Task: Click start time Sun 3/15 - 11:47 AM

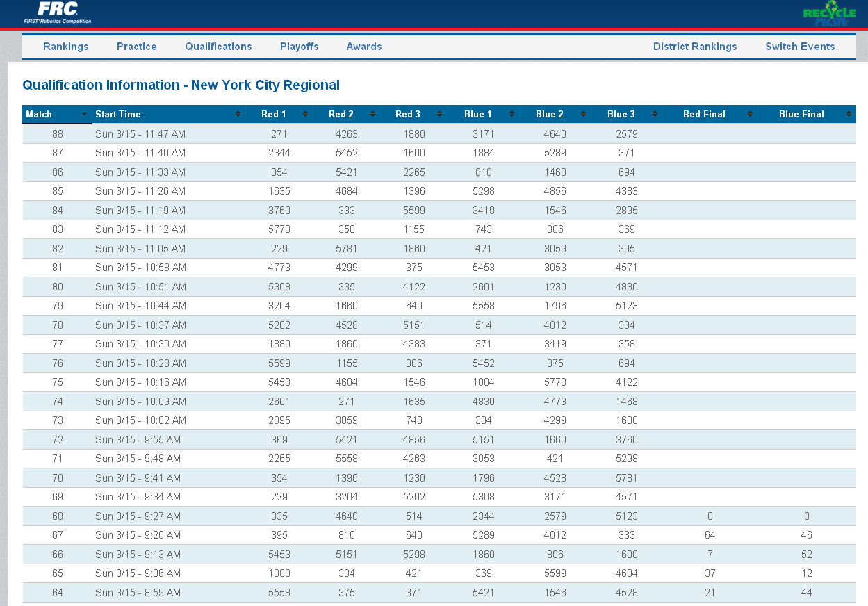Action: coord(140,134)
